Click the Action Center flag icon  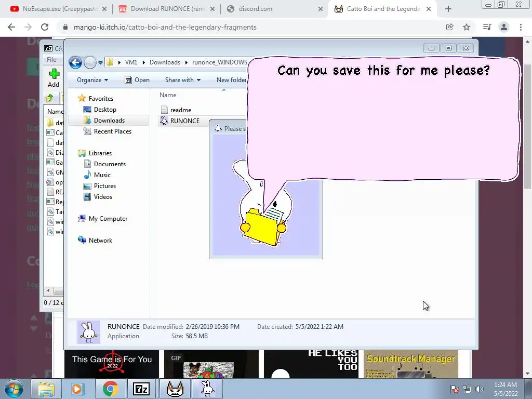click(455, 389)
